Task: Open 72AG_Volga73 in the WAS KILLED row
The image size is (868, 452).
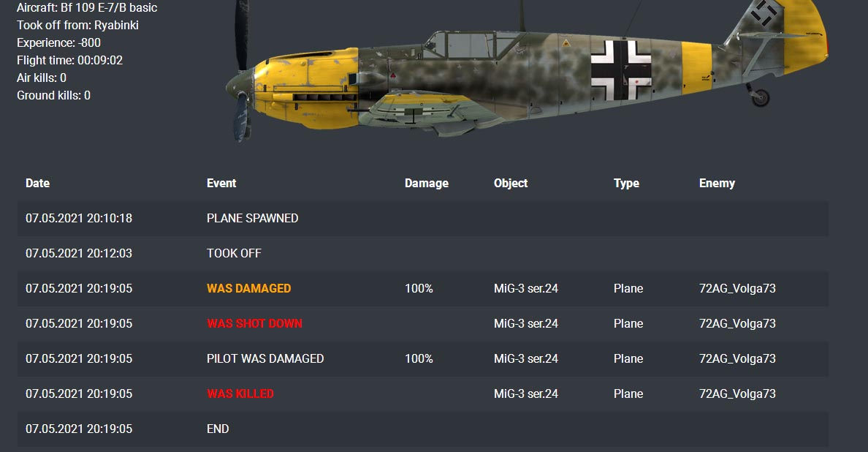Action: 737,393
